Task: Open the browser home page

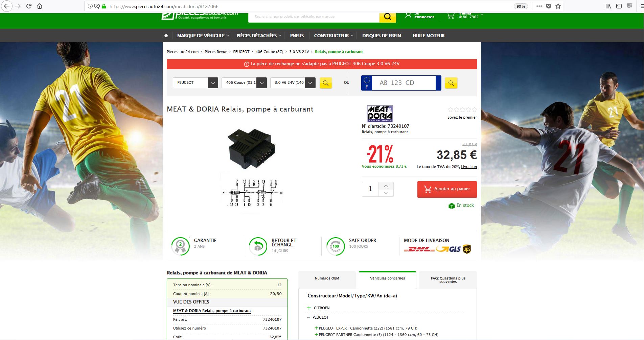Action: tap(40, 6)
